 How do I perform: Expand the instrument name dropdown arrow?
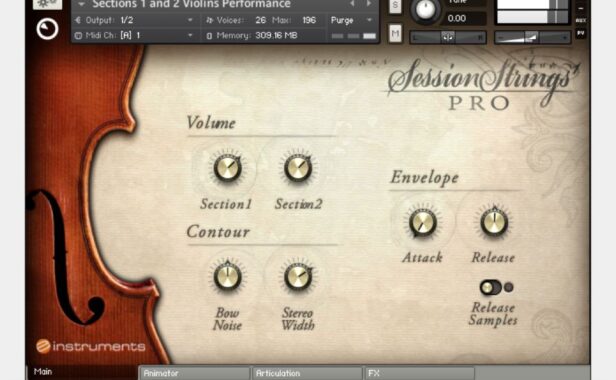pos(81,4)
